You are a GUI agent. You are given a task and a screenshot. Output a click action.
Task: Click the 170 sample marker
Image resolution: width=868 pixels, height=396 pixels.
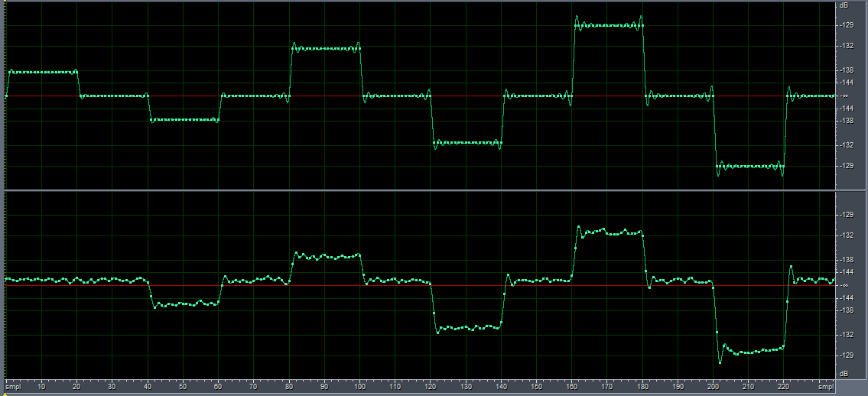(x=608, y=387)
